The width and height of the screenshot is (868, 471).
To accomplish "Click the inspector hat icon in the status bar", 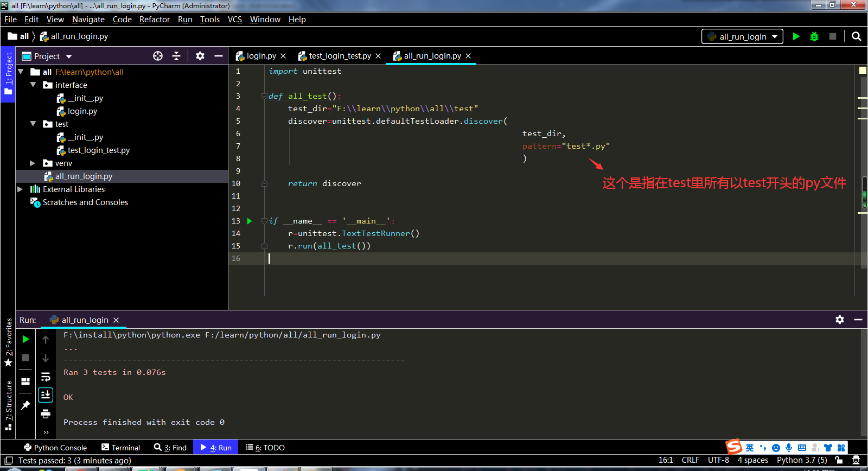I will coord(856,460).
